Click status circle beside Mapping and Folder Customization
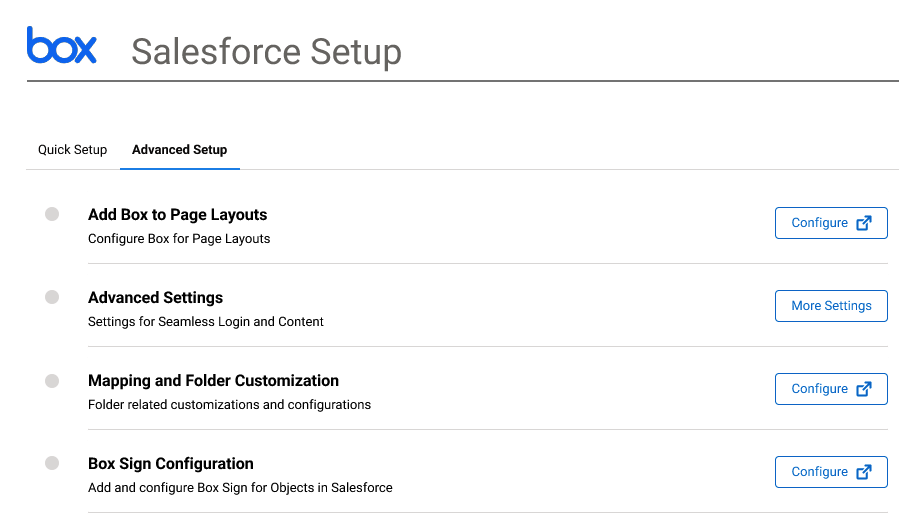918x522 pixels. point(52,381)
